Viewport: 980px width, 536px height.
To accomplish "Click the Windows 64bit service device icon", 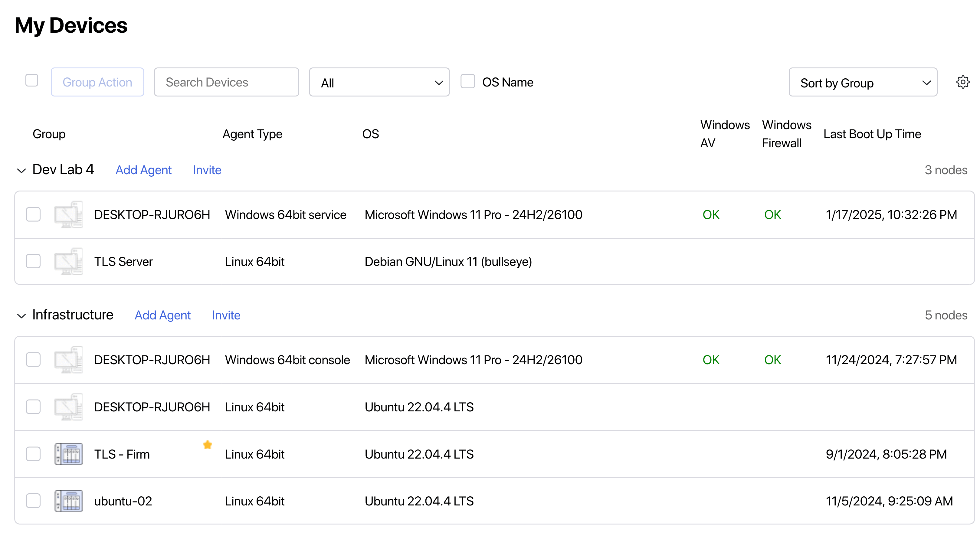I will pos(68,214).
